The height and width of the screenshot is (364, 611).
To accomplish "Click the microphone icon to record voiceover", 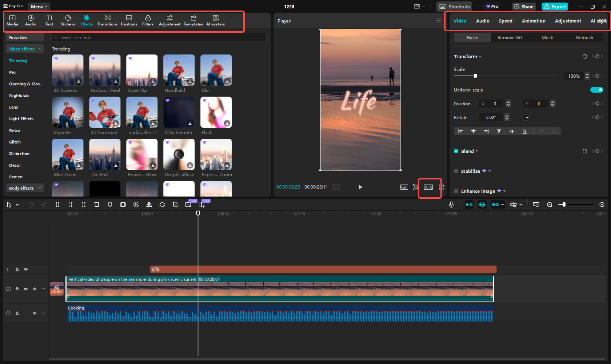I will tap(451, 205).
